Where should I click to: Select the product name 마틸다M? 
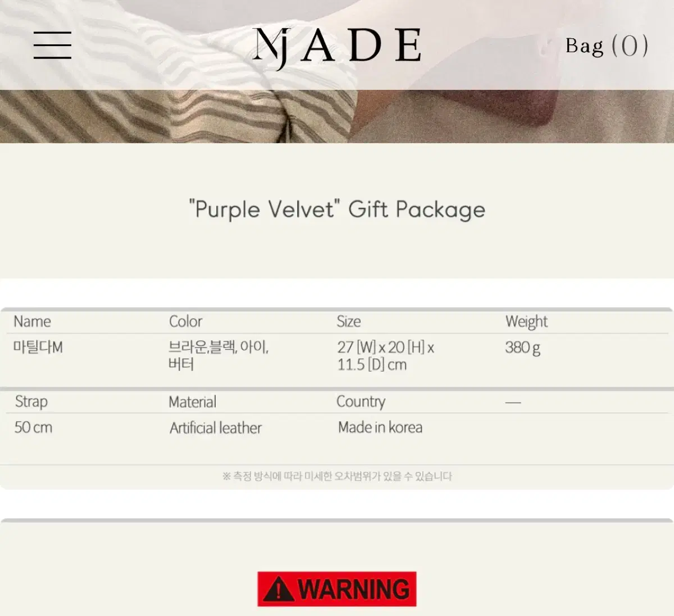tap(38, 347)
